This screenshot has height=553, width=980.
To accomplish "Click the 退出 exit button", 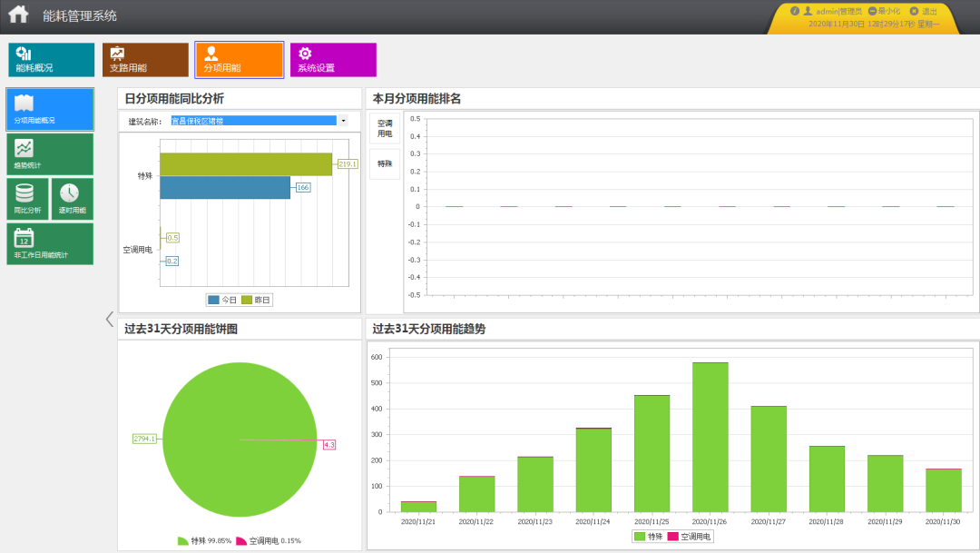I will point(924,11).
